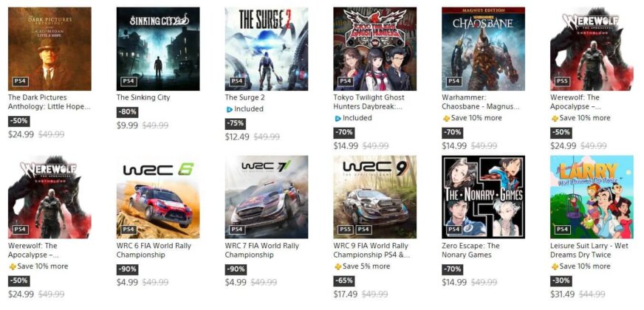Open The Surge 2 cover art
The width and height of the screenshot is (644, 310).
click(267, 49)
